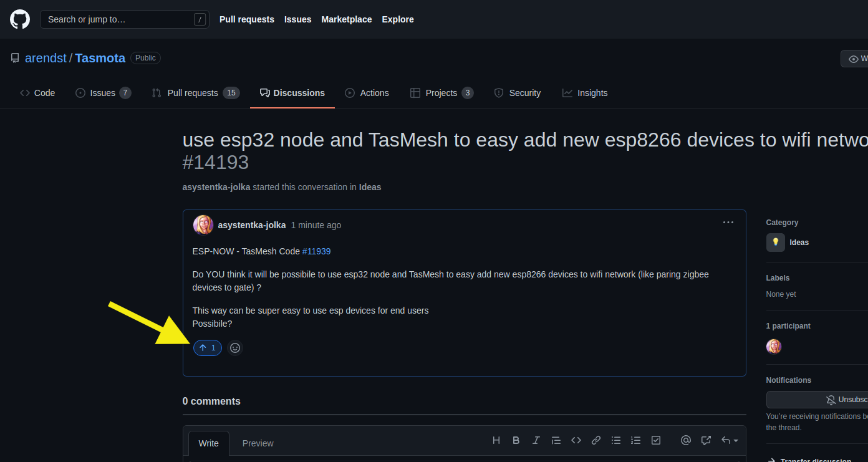Open the post options three-dot menu

coord(728,223)
